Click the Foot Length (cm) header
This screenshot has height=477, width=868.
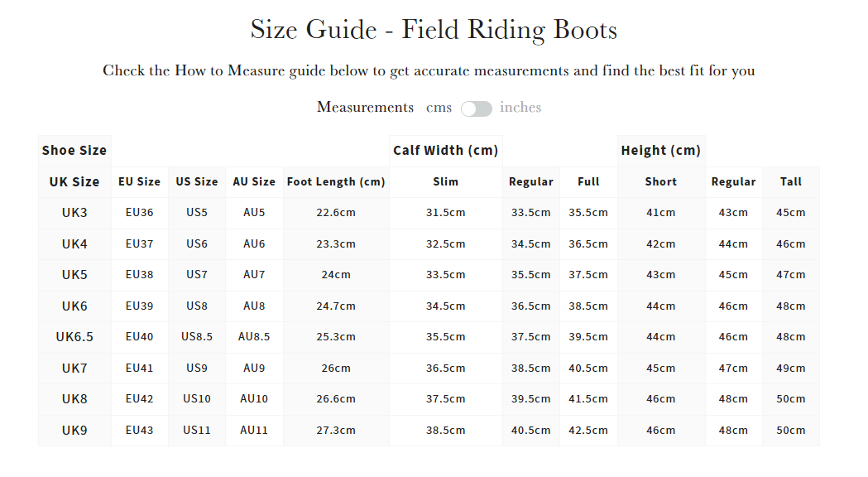[335, 181]
